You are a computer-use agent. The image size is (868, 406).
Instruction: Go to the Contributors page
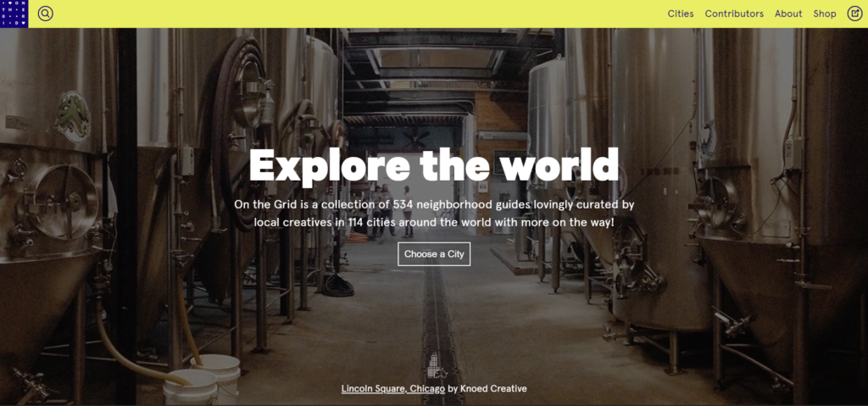pos(734,14)
